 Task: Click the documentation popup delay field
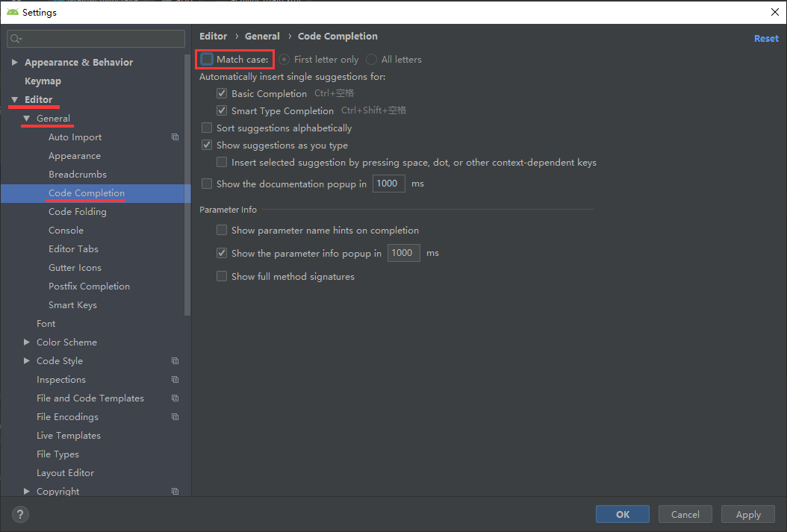pos(388,184)
